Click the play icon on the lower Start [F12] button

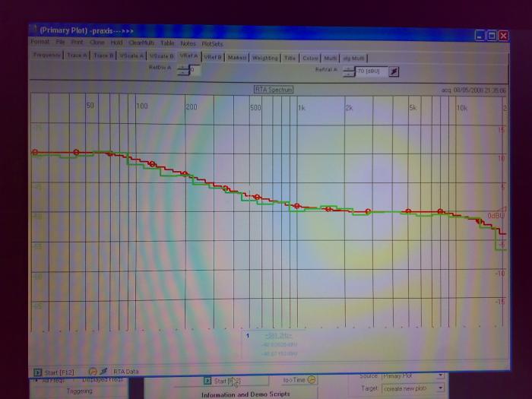click(x=207, y=381)
